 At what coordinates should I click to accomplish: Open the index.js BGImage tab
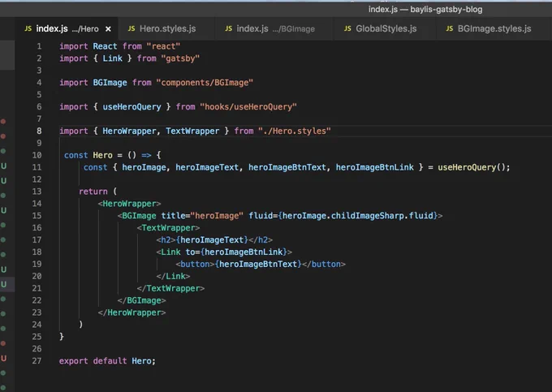tap(275, 29)
